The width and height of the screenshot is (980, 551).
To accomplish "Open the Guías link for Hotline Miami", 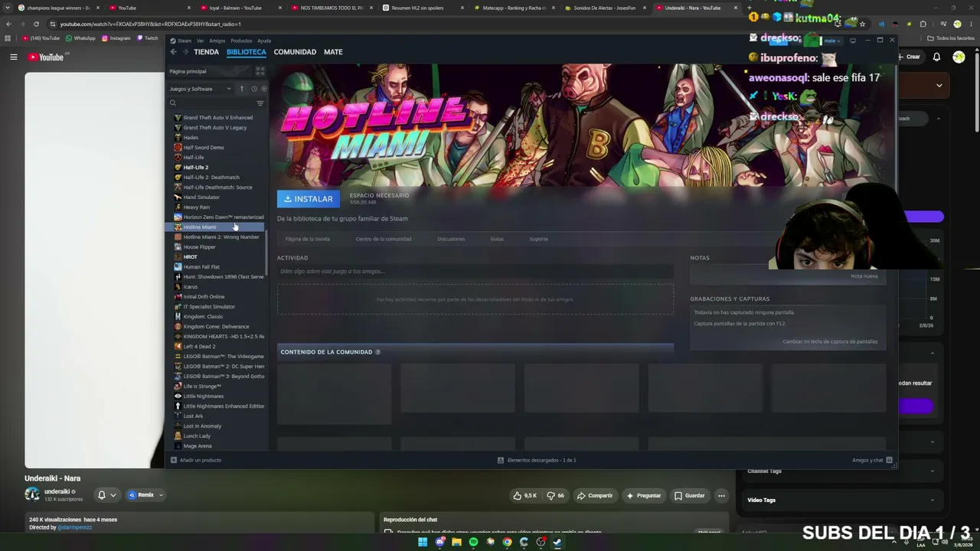I will [497, 239].
